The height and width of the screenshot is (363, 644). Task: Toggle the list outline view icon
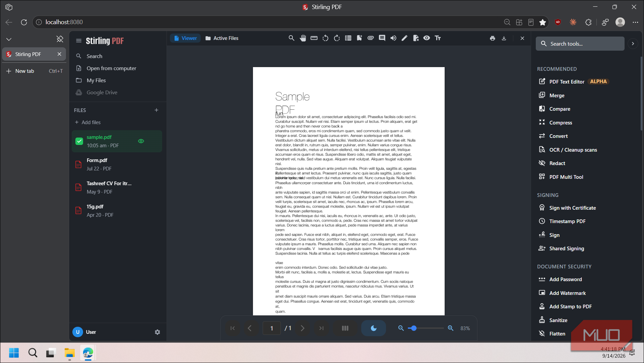pyautogui.click(x=348, y=38)
